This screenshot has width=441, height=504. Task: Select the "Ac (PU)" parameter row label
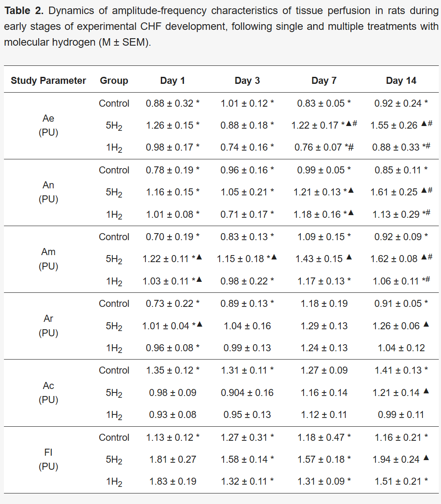pyautogui.click(x=48, y=392)
